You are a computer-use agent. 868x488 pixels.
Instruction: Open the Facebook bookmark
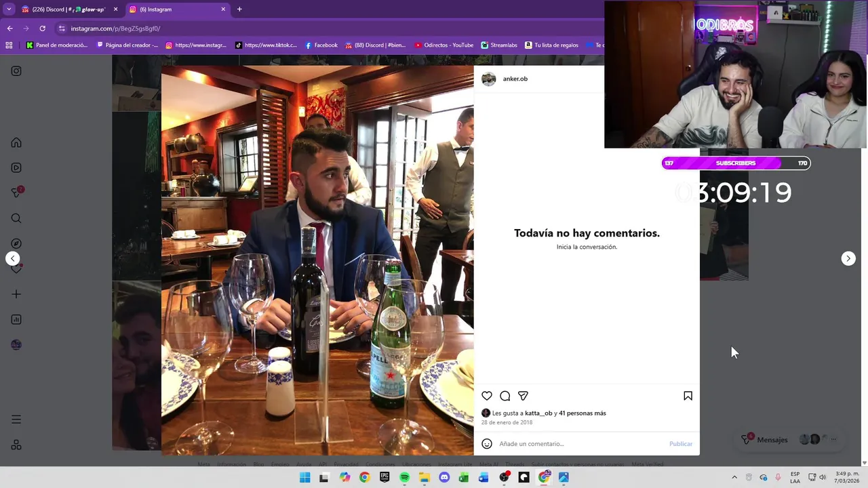[321, 45]
